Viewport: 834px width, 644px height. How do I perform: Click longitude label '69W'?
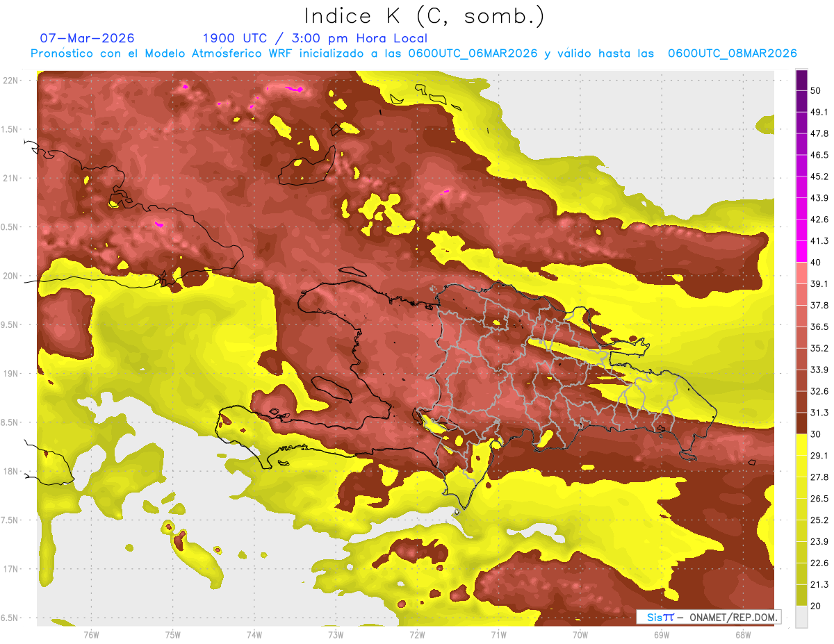tap(661, 634)
